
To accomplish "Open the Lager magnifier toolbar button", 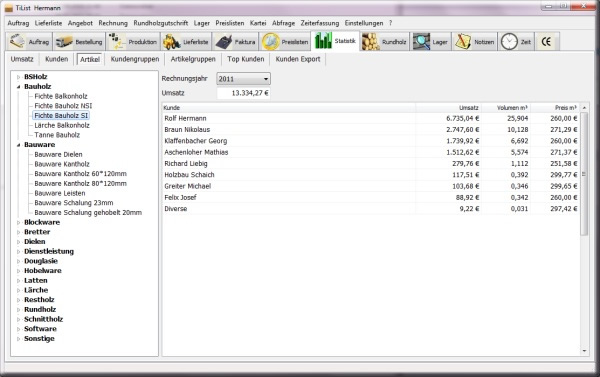I will [x=430, y=42].
